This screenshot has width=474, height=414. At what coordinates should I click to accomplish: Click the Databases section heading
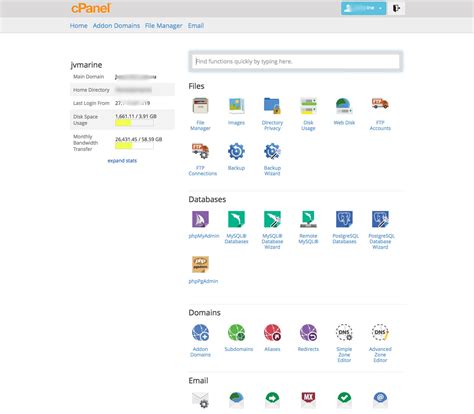[x=207, y=199]
